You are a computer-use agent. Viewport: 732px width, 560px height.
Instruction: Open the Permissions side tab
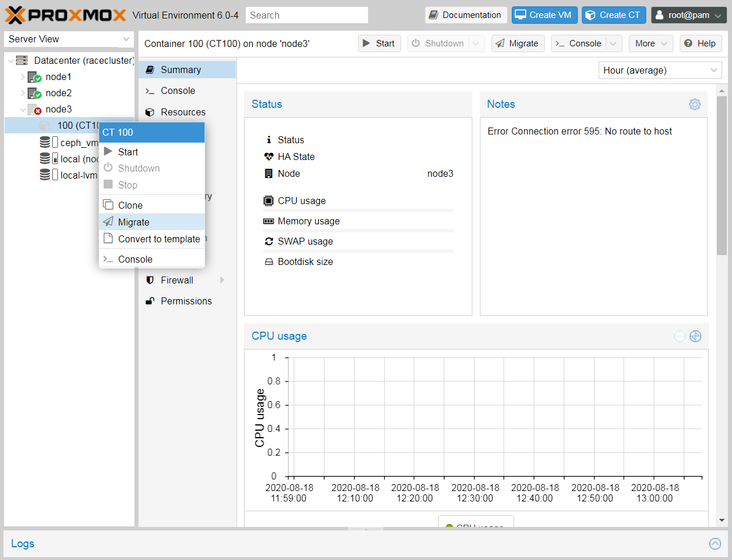click(187, 301)
